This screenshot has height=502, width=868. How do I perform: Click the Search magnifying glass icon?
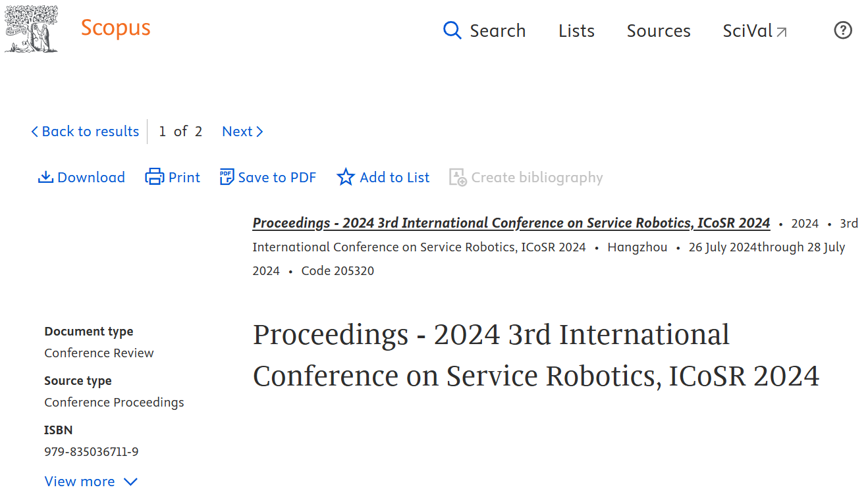point(452,30)
